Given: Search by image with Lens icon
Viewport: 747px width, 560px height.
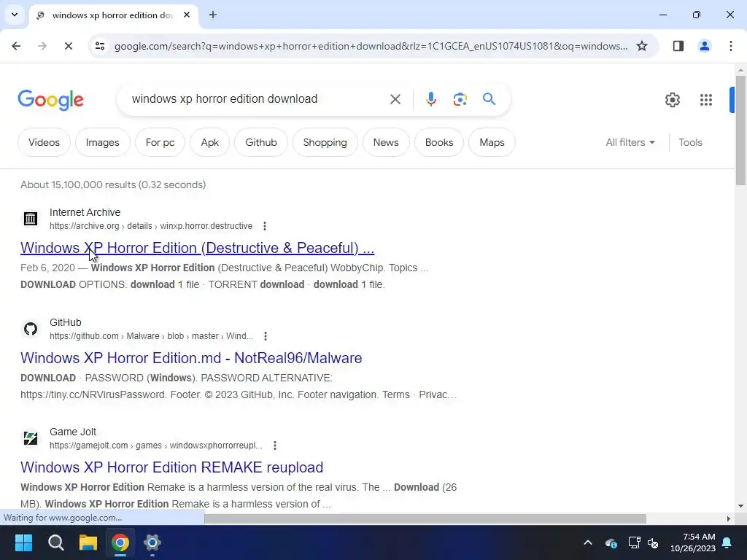Looking at the screenshot, I should click(x=460, y=99).
